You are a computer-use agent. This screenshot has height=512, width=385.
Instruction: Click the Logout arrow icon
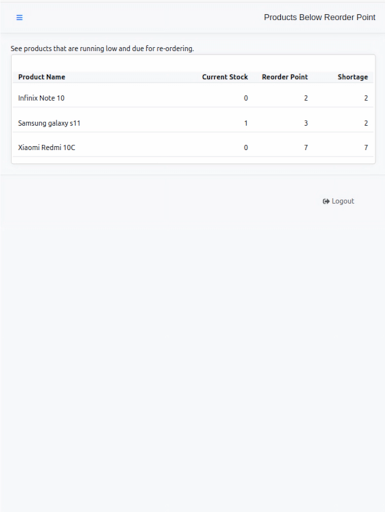click(326, 201)
